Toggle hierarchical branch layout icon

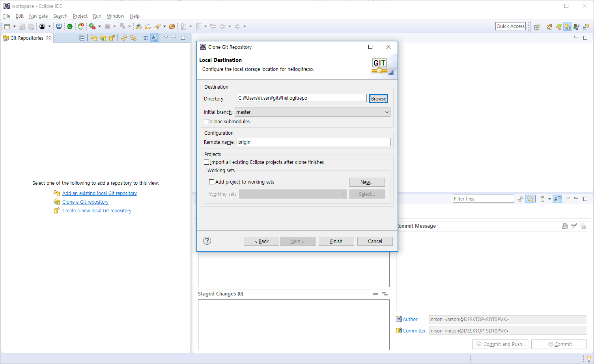tap(146, 38)
